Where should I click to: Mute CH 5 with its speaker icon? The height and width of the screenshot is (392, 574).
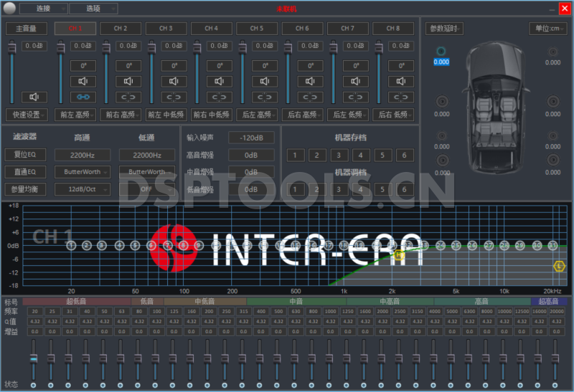tap(265, 81)
